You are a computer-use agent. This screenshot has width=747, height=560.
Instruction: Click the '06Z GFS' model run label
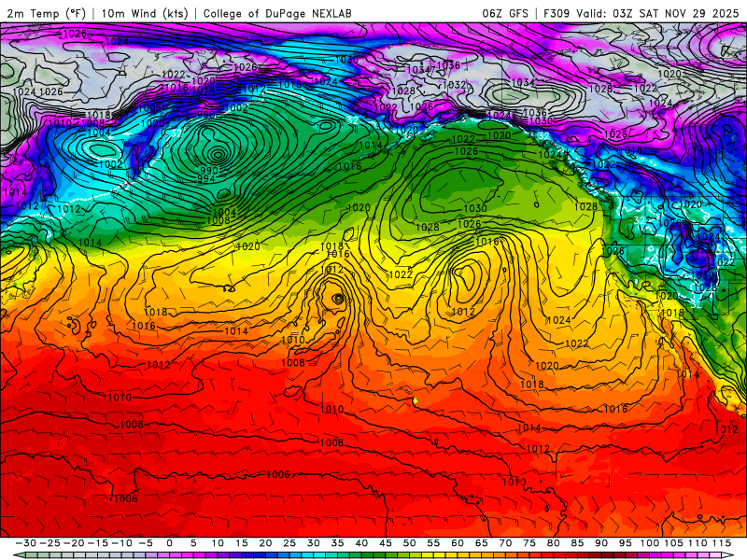click(x=505, y=13)
